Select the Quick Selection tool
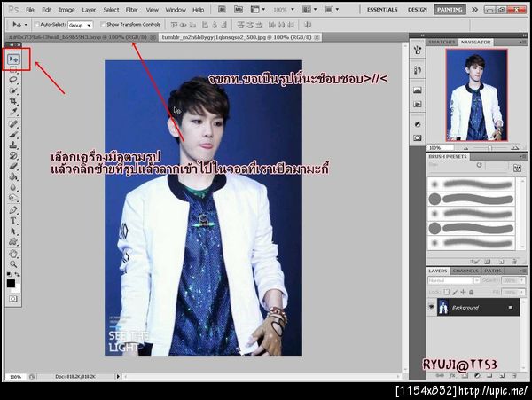The height and width of the screenshot is (400, 532). 13,90
